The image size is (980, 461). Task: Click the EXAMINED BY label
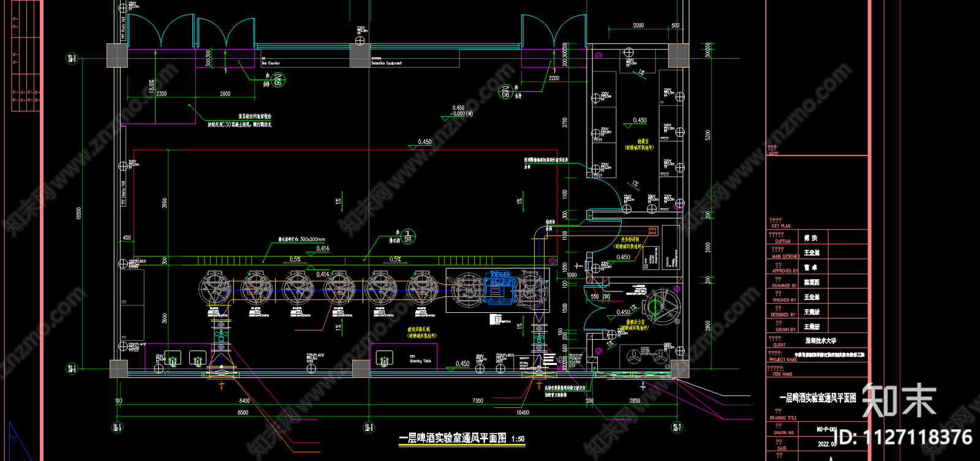pos(785,285)
